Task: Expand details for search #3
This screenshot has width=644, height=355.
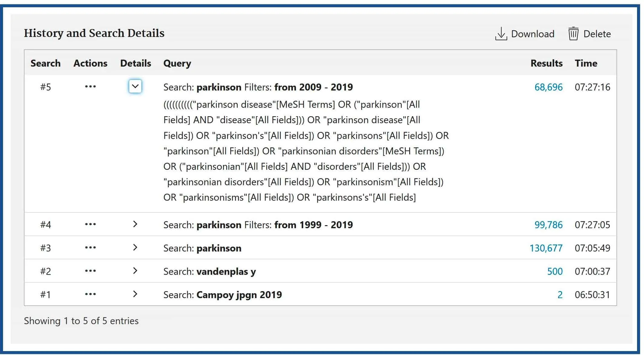Action: tap(135, 248)
